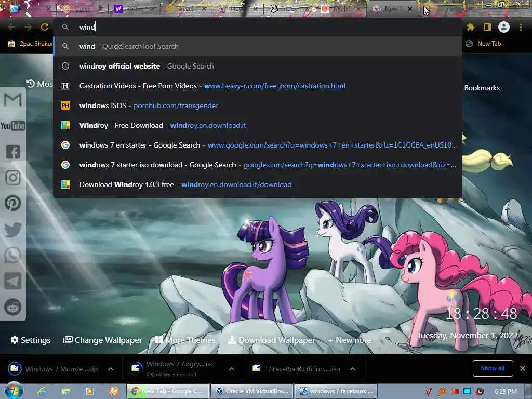Open the Facebook sidebar shortcut
Image resolution: width=532 pixels, height=399 pixels.
(x=13, y=152)
